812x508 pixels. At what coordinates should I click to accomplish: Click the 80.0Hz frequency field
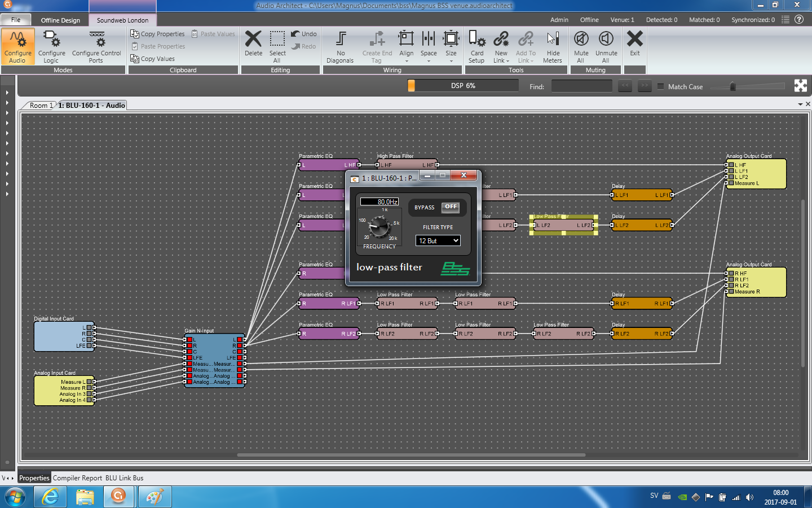379,202
